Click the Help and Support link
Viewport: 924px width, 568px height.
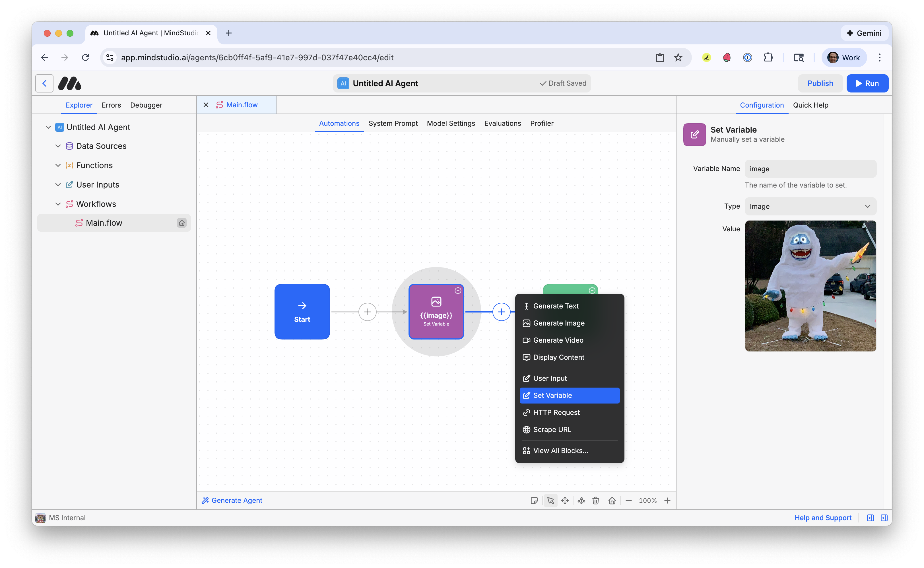click(823, 518)
